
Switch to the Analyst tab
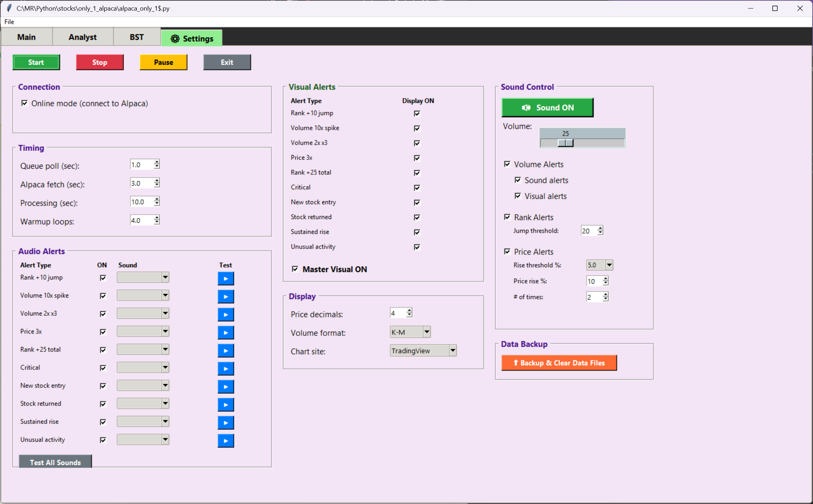pos(83,37)
